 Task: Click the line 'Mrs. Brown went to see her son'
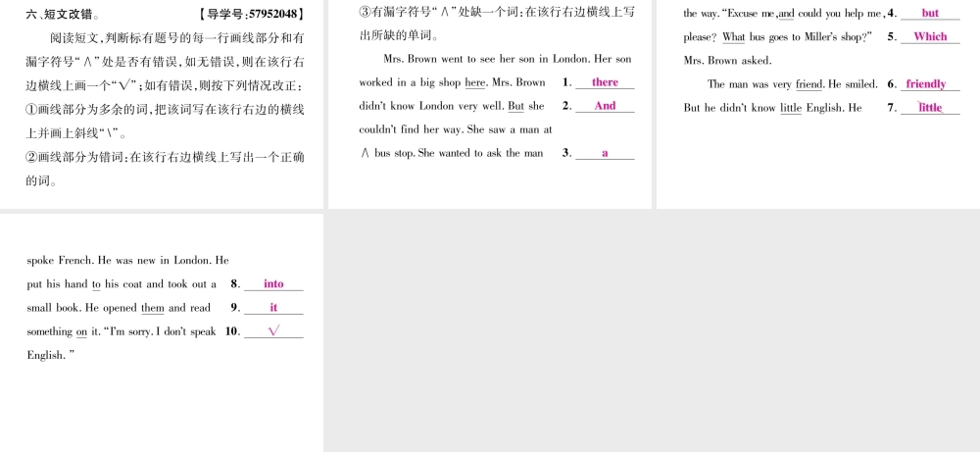[507, 59]
